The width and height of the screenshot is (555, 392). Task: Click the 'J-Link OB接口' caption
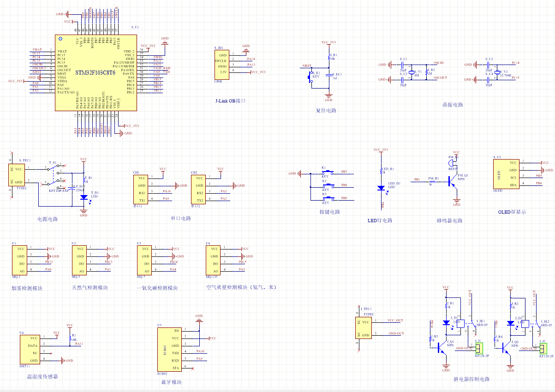[231, 101]
